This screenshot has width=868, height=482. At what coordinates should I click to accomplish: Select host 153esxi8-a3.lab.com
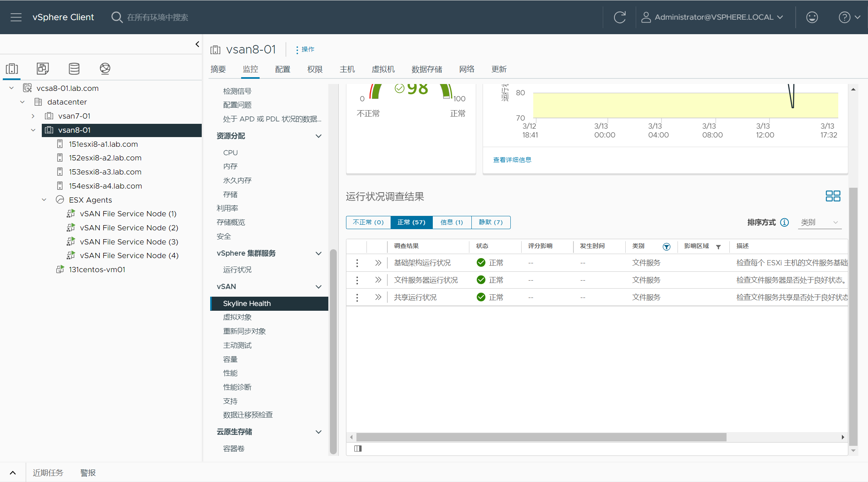click(x=105, y=172)
